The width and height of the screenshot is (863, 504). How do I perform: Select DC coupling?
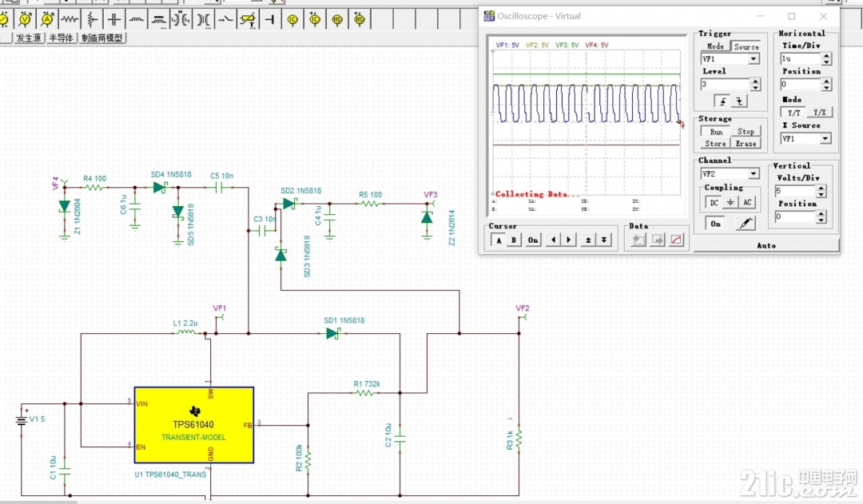[x=714, y=203]
